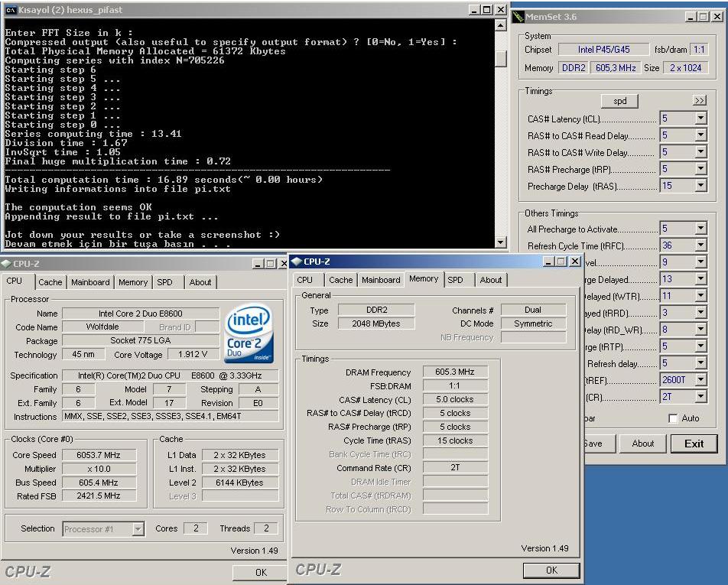Click the Rated FSB 2421.5 MHz value

99,496
